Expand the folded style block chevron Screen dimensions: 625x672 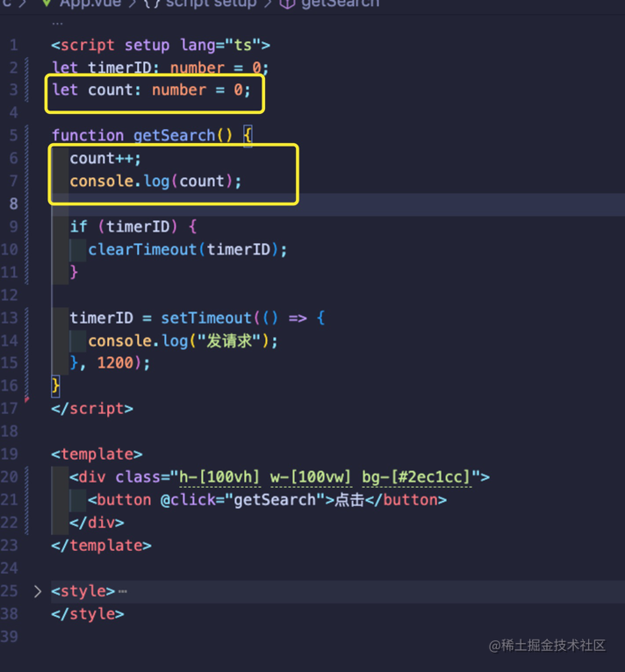(x=38, y=591)
